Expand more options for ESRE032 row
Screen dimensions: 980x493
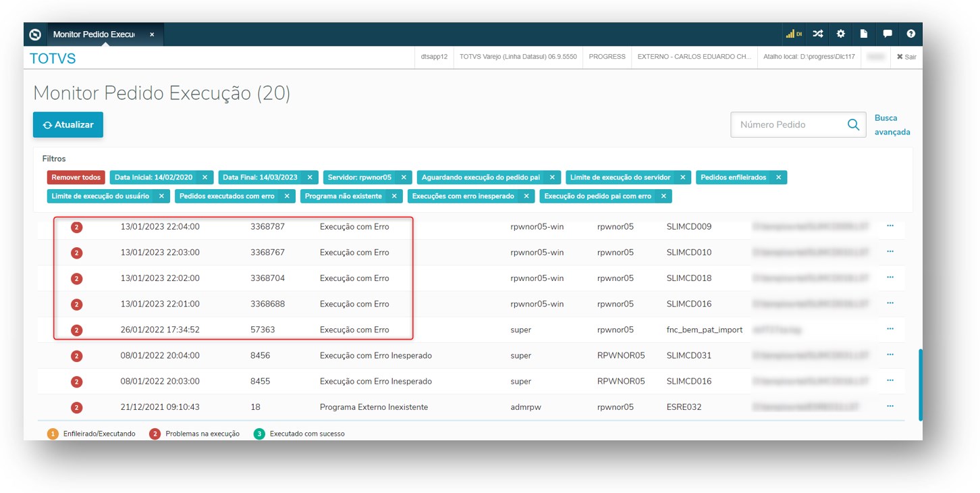(890, 407)
